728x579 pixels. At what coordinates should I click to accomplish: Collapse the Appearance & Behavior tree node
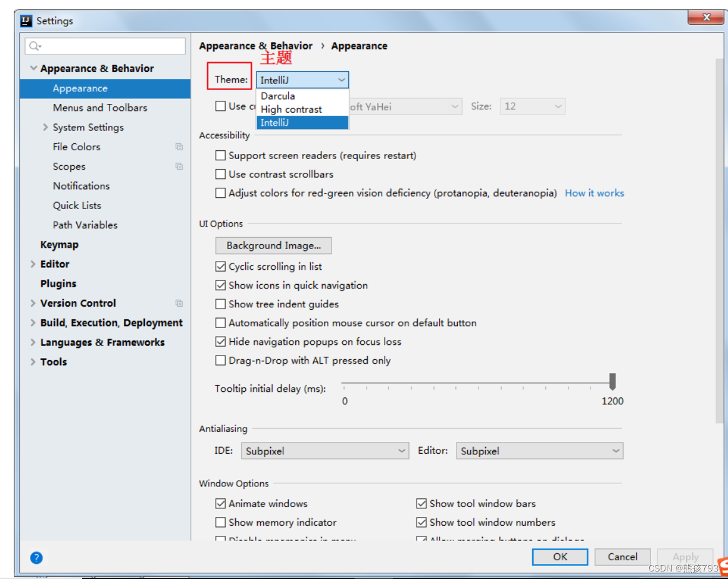pyautogui.click(x=33, y=68)
